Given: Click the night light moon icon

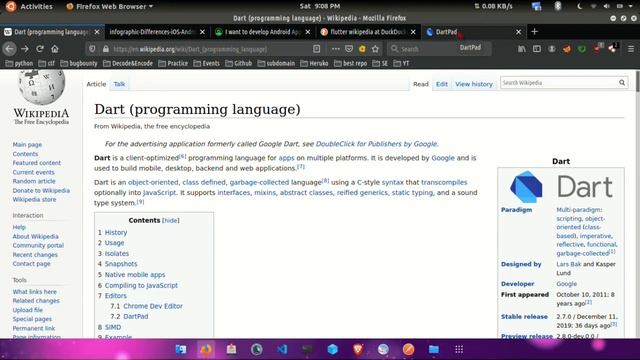Looking at the screenshot, I should (x=580, y=6).
